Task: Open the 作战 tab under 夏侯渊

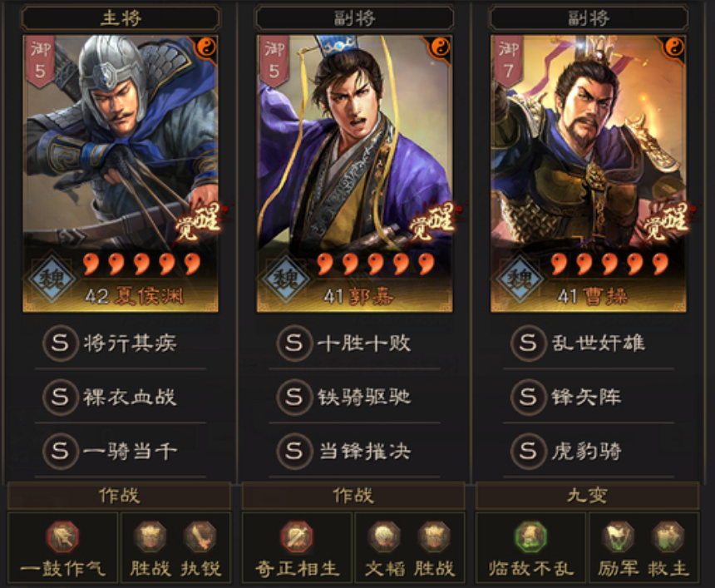Action: click(x=120, y=496)
